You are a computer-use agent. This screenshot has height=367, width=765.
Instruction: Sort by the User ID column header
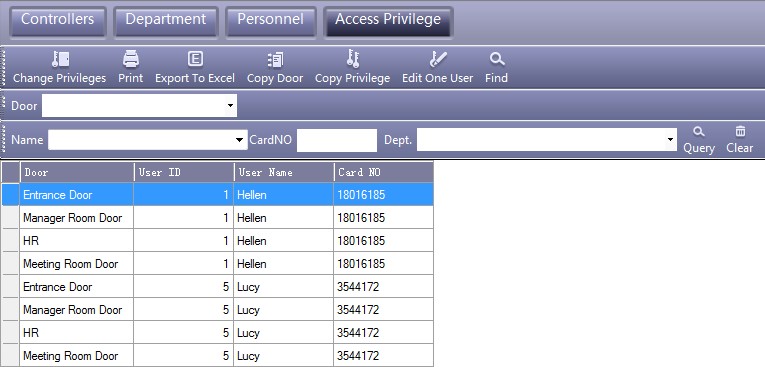click(184, 172)
